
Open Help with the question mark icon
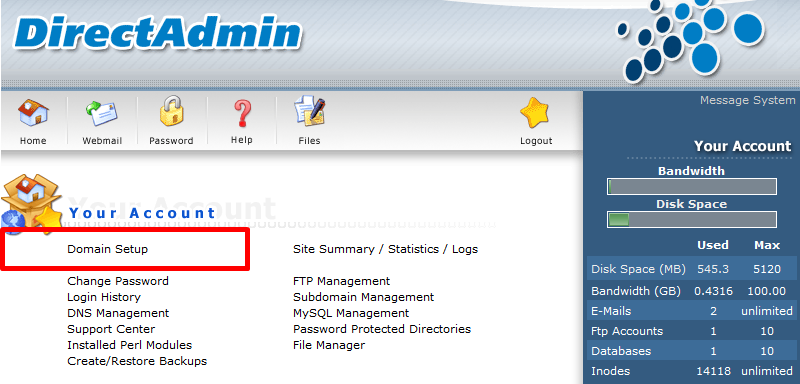[x=241, y=113]
